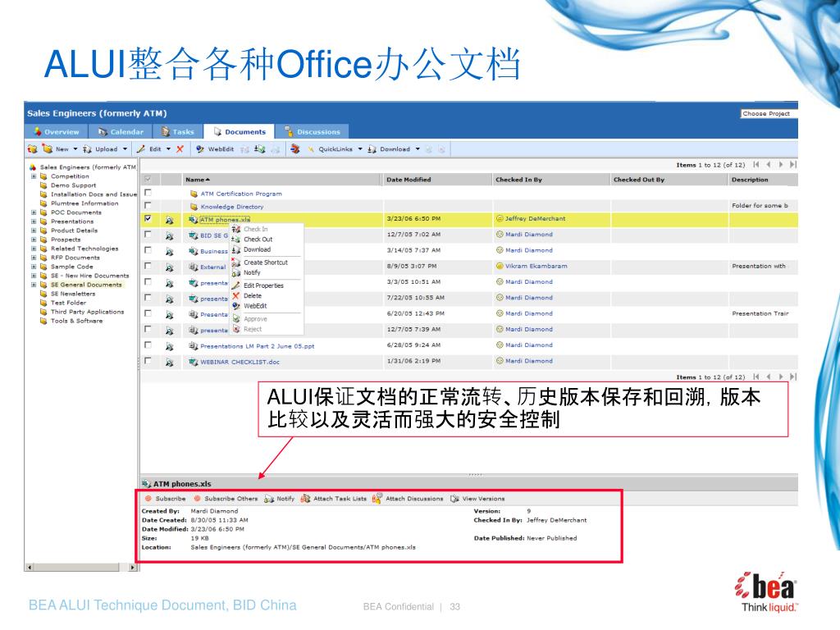Check the ATM Certification Program row checkbox
Screen dimensions: 840x630
click(x=148, y=192)
